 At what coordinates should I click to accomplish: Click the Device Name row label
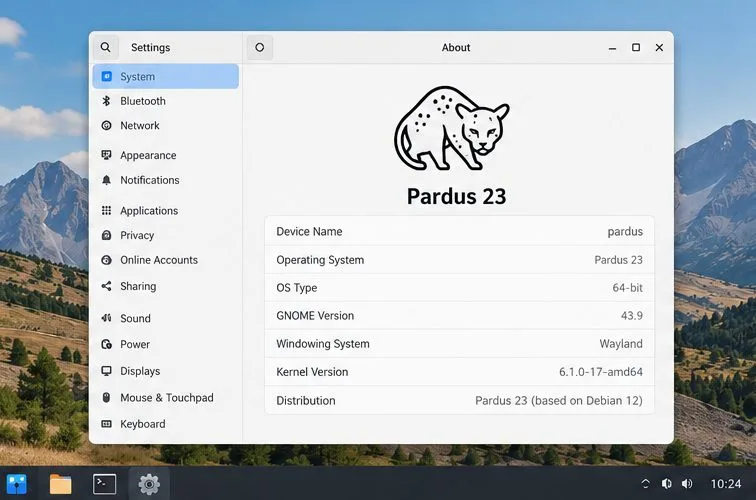click(309, 231)
